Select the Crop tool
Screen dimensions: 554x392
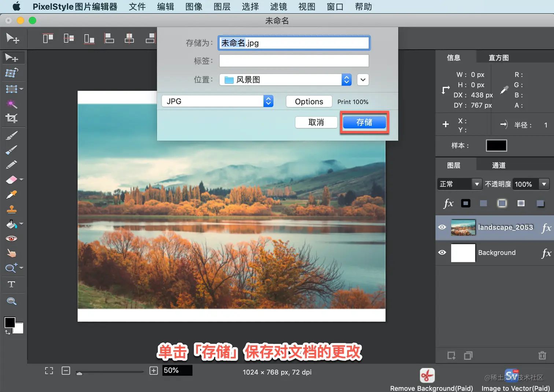pos(11,118)
